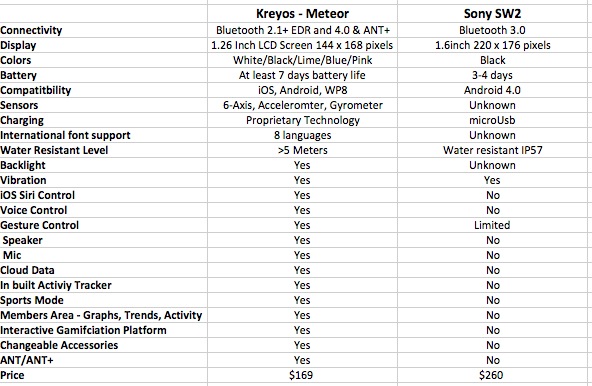Select the Android 4.0 compatibility cell
This screenshot has height=386, width=592.
pos(492,90)
